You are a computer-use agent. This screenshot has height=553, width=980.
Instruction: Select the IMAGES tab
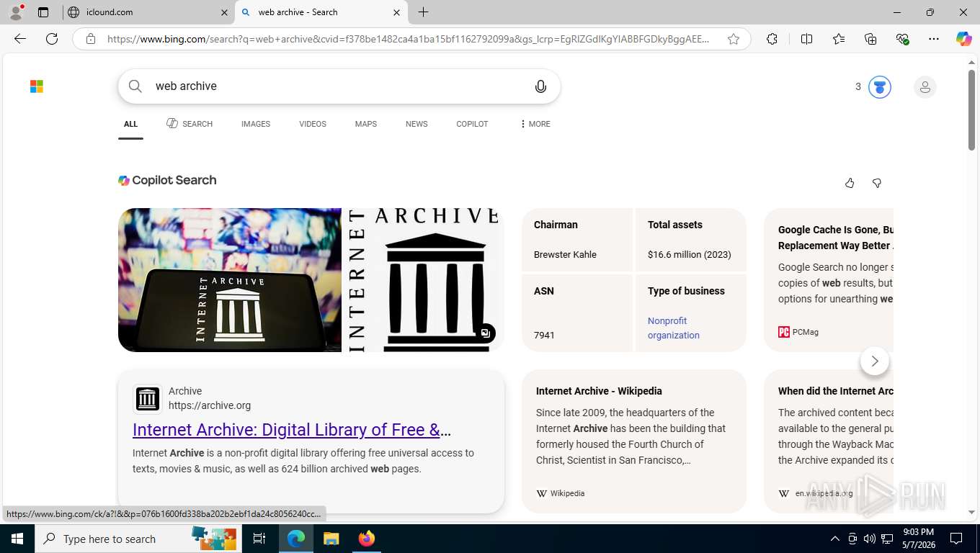(256, 124)
